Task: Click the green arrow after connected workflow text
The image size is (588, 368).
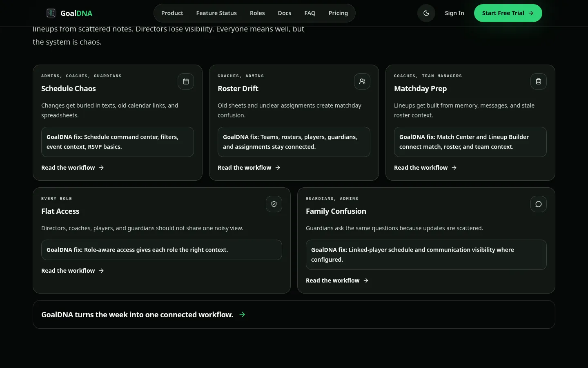Action: [x=242, y=314]
